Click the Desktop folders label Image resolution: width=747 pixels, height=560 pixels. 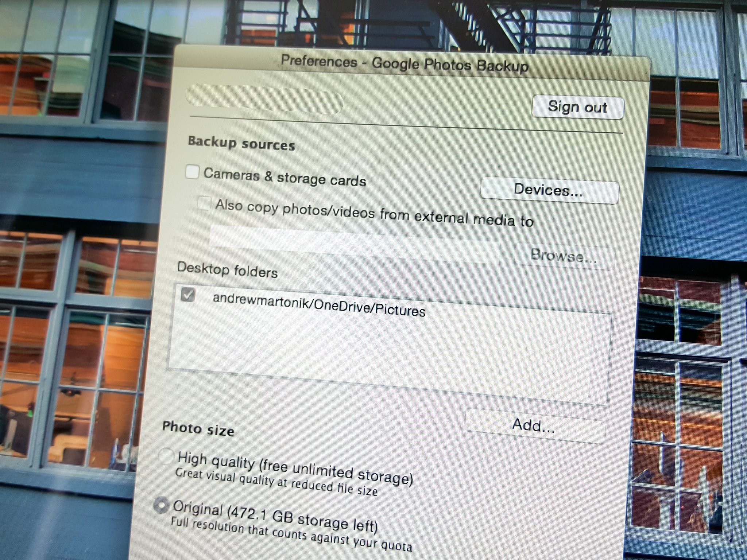pos(227,270)
